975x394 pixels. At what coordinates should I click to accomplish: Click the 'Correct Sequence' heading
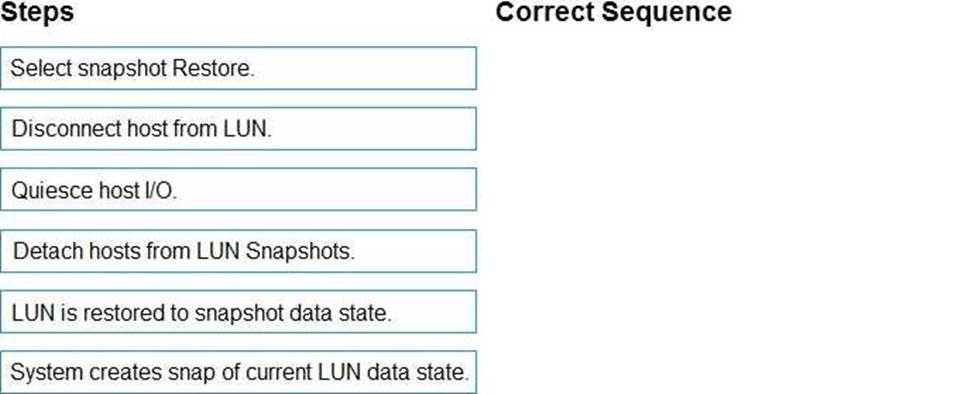(614, 12)
